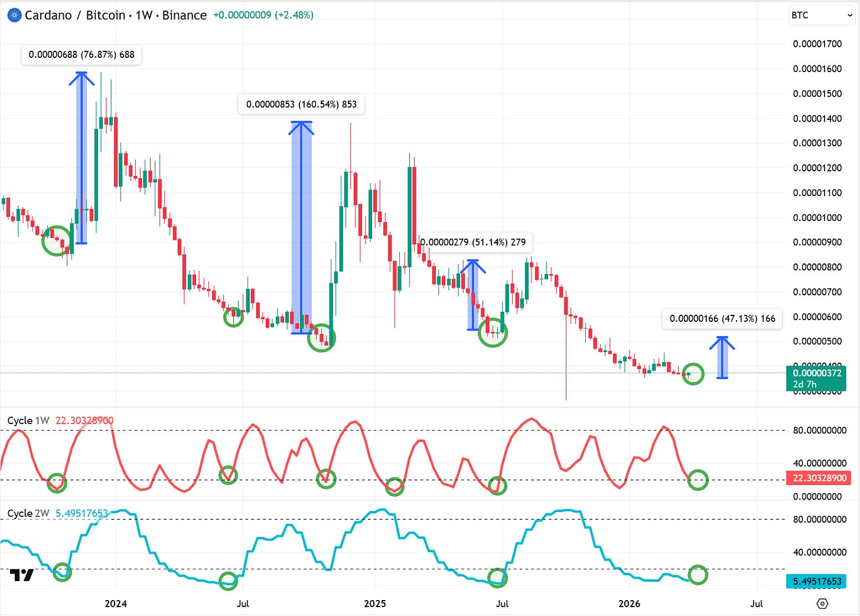Click Cycle 1W pane 40.00000000 axis label

tap(819, 464)
